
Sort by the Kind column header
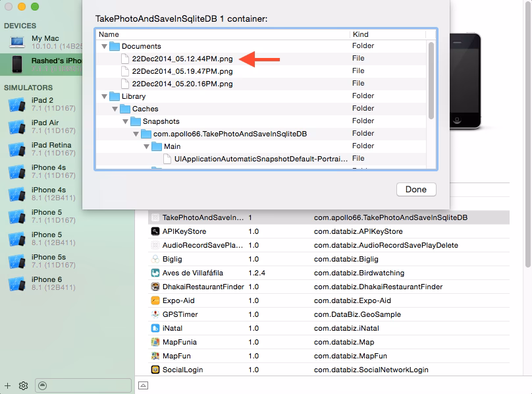tap(388, 34)
